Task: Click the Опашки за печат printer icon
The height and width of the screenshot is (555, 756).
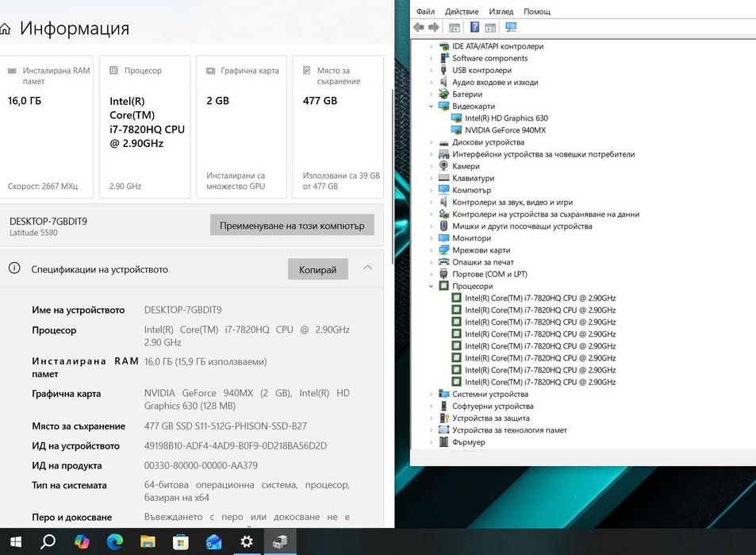Action: [443, 262]
